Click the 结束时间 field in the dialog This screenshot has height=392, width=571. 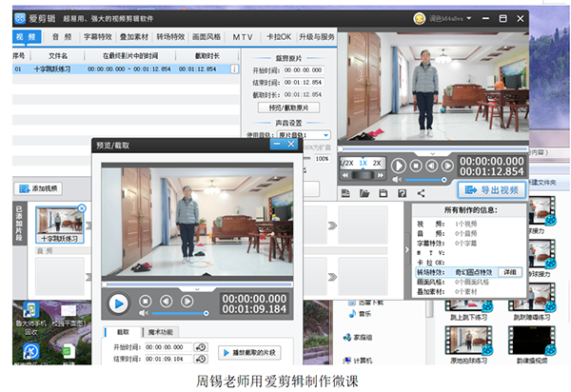(x=168, y=360)
